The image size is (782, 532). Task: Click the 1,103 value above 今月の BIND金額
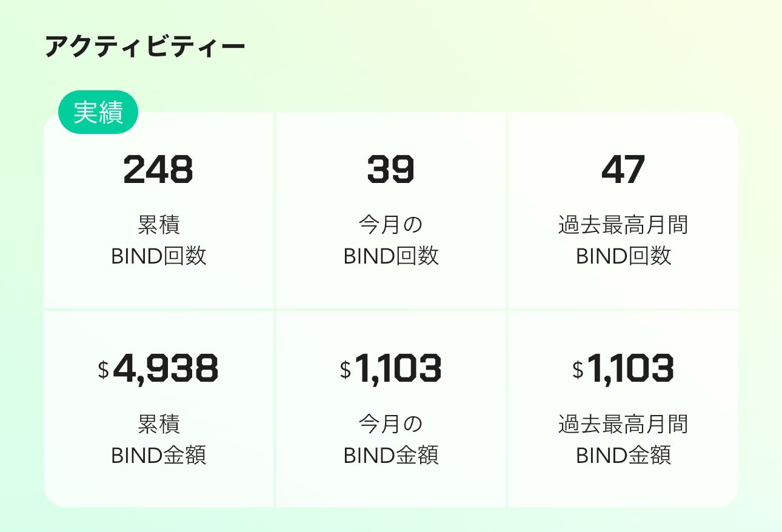(x=398, y=369)
